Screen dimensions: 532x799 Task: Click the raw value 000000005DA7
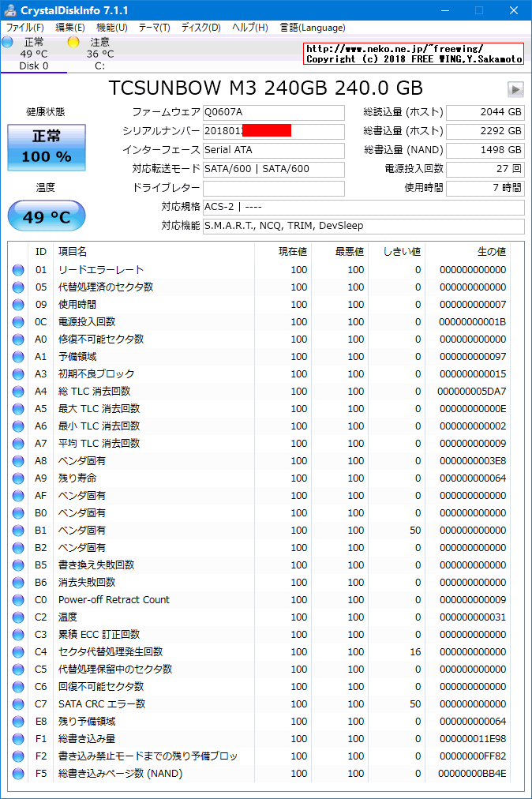pyautogui.click(x=472, y=392)
